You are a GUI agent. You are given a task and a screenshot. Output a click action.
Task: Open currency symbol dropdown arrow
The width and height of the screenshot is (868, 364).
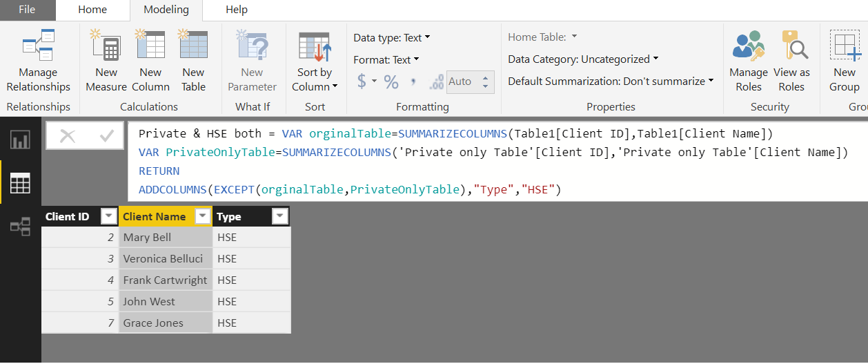tap(375, 82)
